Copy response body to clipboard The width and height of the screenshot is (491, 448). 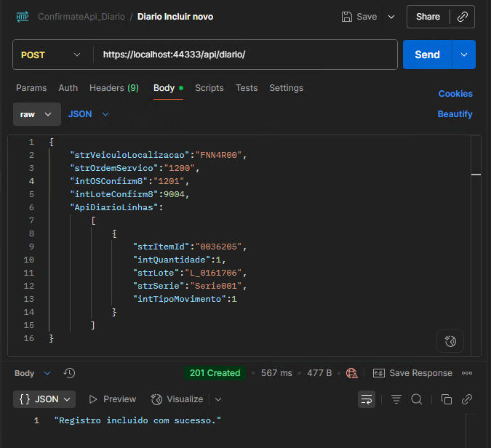click(x=446, y=399)
